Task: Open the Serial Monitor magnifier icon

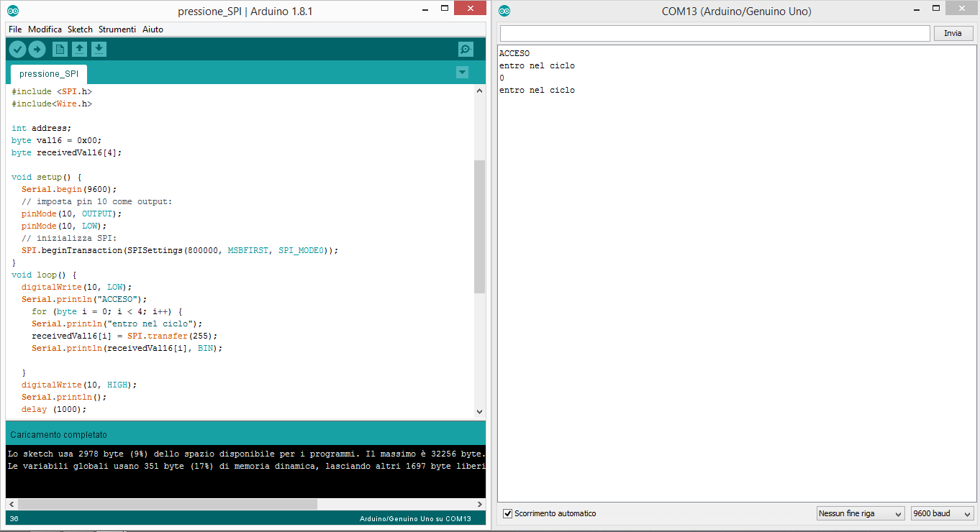Action: (466, 50)
